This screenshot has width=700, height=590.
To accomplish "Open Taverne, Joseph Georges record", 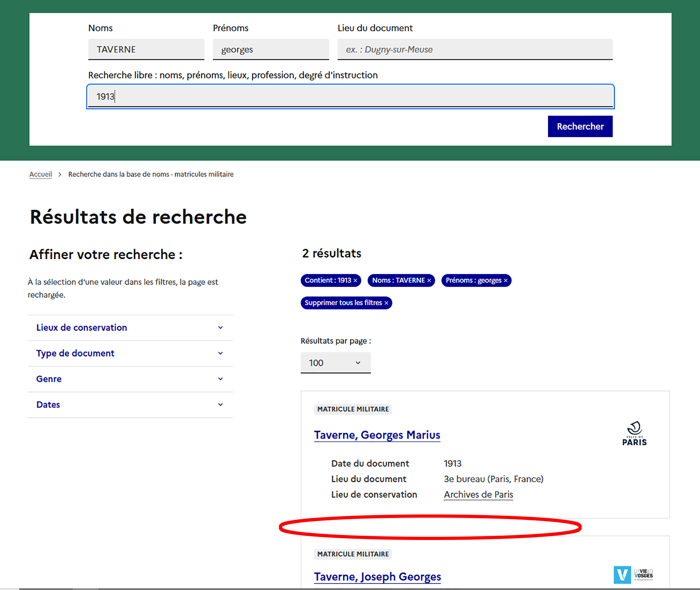I will point(377,576).
